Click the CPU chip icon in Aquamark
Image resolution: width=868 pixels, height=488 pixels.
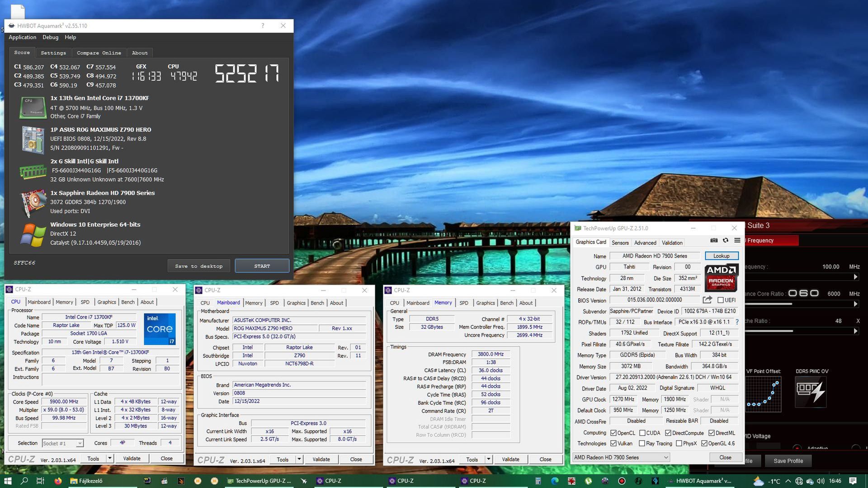[33, 108]
